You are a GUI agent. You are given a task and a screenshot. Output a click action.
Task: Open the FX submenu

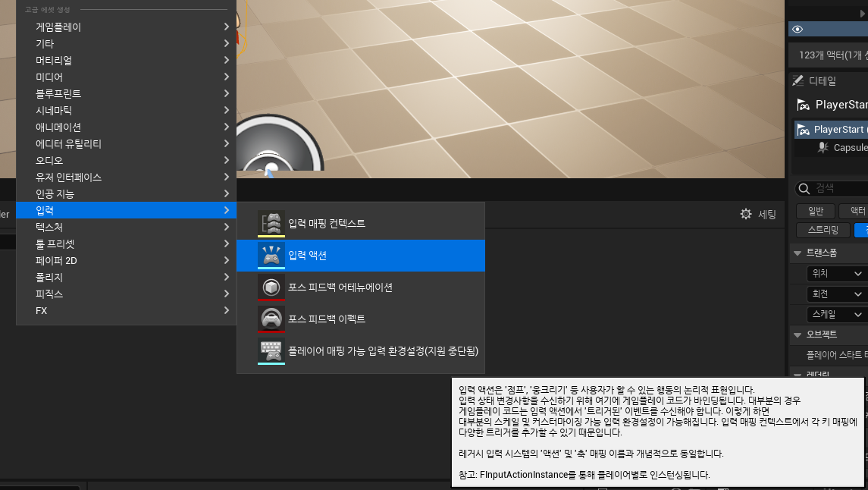coord(126,310)
